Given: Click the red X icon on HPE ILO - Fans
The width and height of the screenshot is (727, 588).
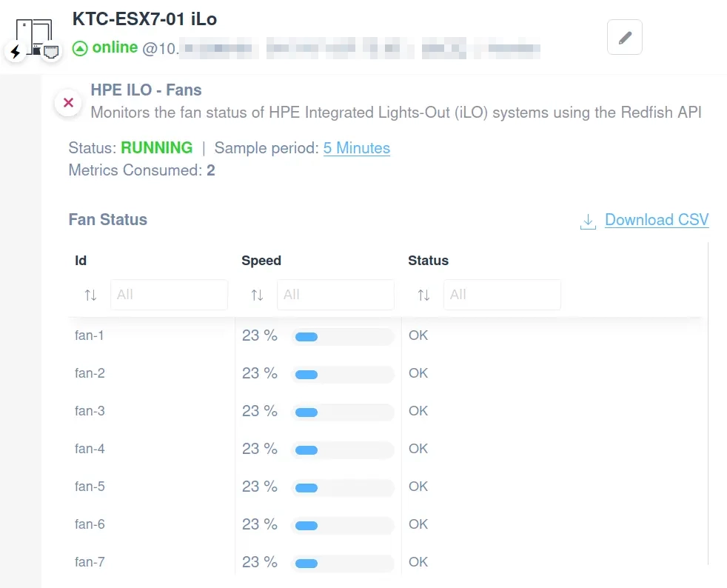Looking at the screenshot, I should tap(68, 104).
